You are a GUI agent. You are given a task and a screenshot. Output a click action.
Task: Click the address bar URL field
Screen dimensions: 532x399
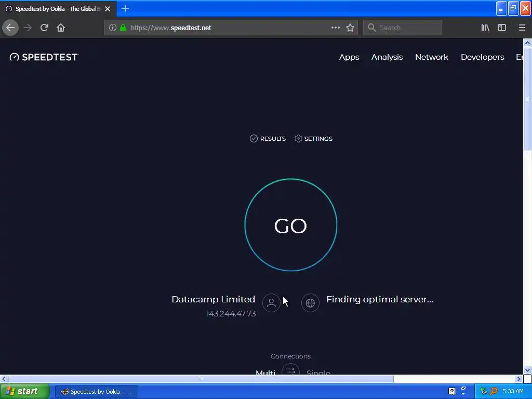point(231,28)
